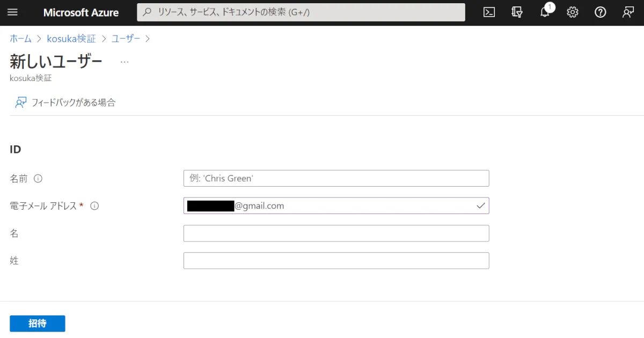This screenshot has width=644, height=338.
Task: Launch Cloud Shell from the top bar
Action: (489, 12)
